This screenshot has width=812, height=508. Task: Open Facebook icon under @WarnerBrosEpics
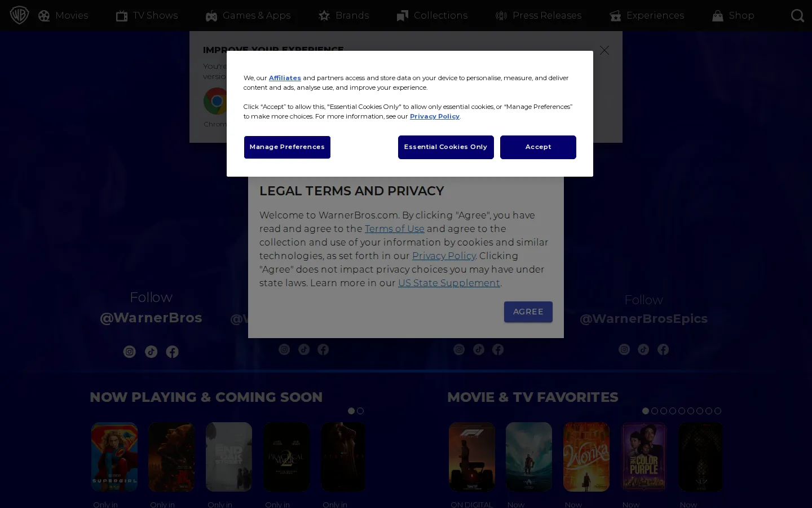(x=663, y=349)
